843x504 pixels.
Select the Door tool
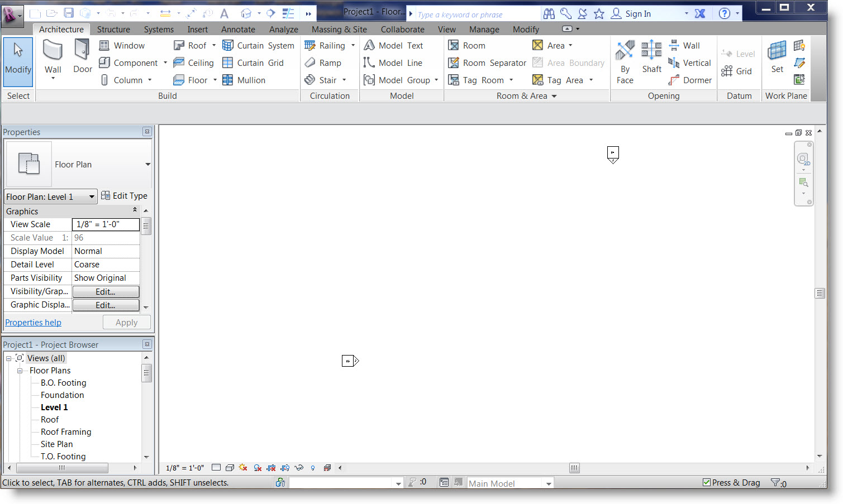pos(82,57)
